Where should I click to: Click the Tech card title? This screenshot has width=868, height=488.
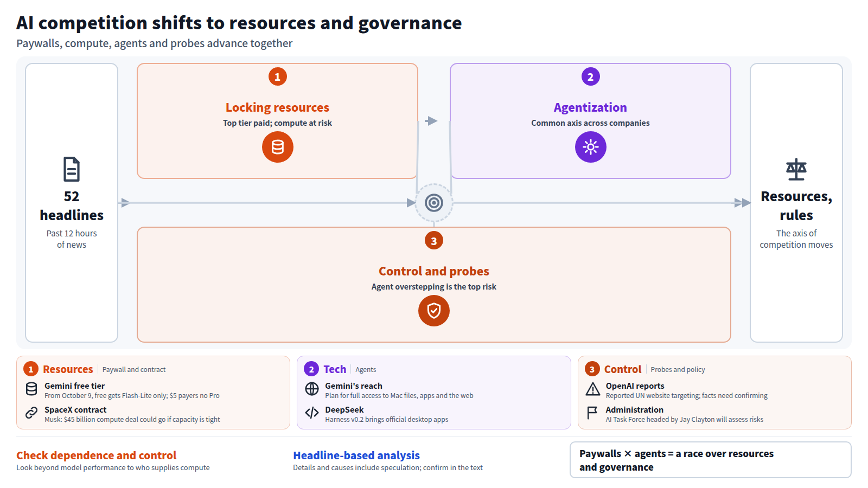[335, 369]
